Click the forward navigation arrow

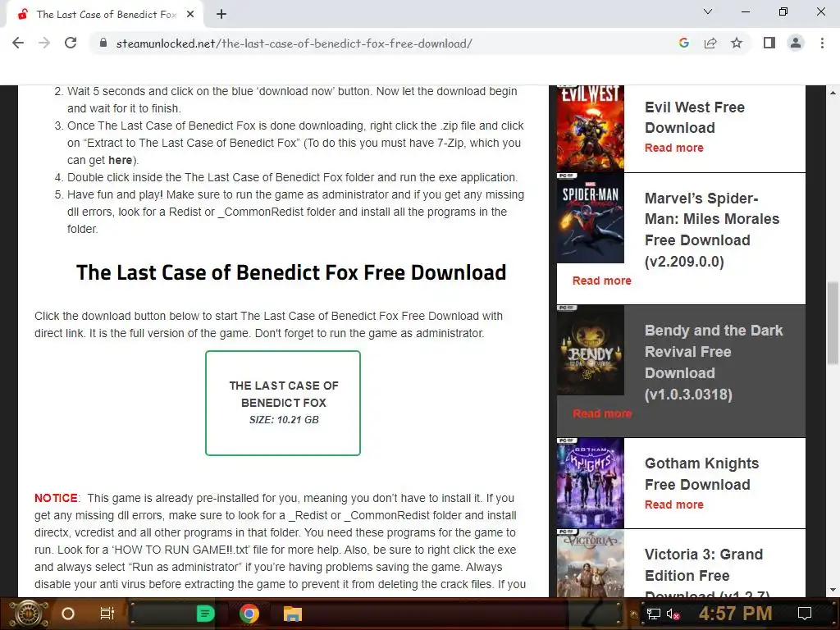pyautogui.click(x=44, y=43)
